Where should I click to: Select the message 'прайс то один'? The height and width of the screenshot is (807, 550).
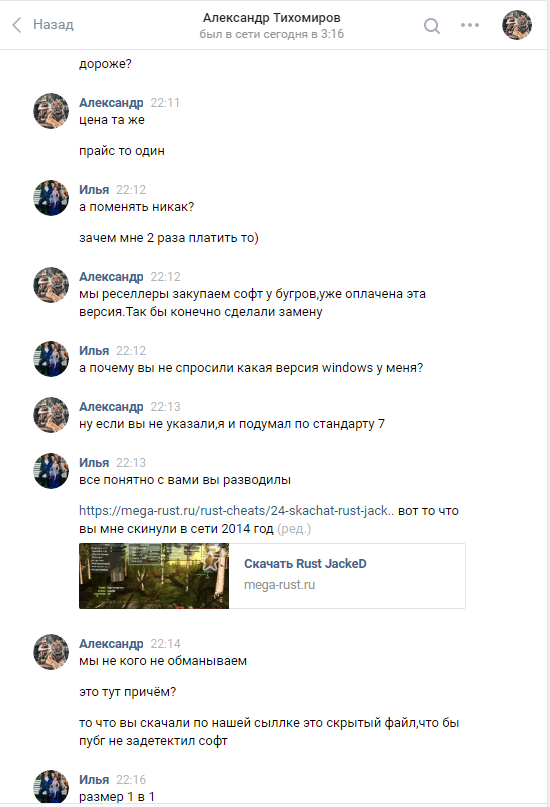(x=122, y=151)
